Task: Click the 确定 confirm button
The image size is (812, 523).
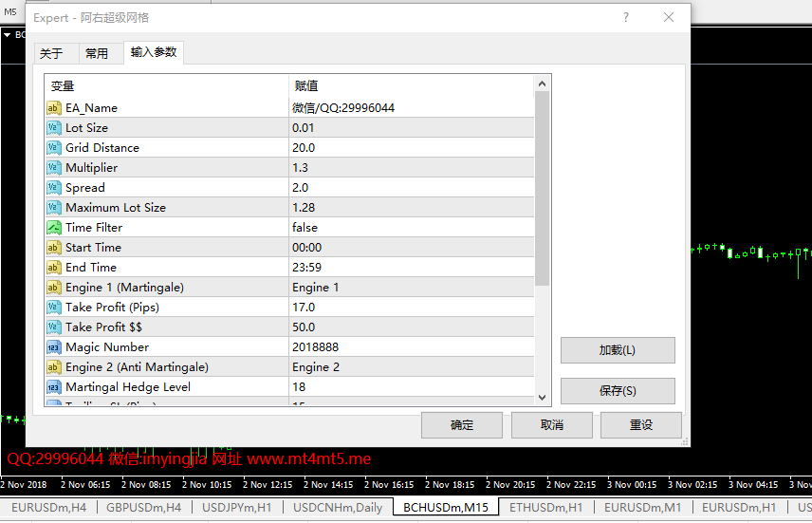Action: point(462,425)
